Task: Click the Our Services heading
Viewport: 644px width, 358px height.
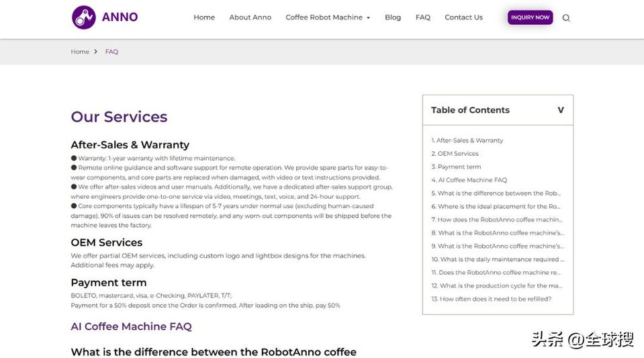Action: [119, 117]
